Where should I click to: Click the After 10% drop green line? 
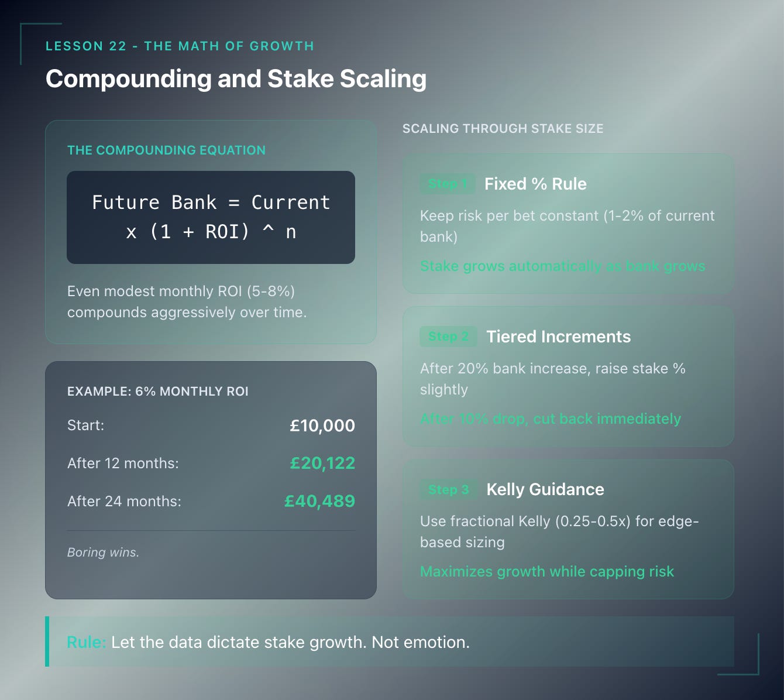(551, 419)
